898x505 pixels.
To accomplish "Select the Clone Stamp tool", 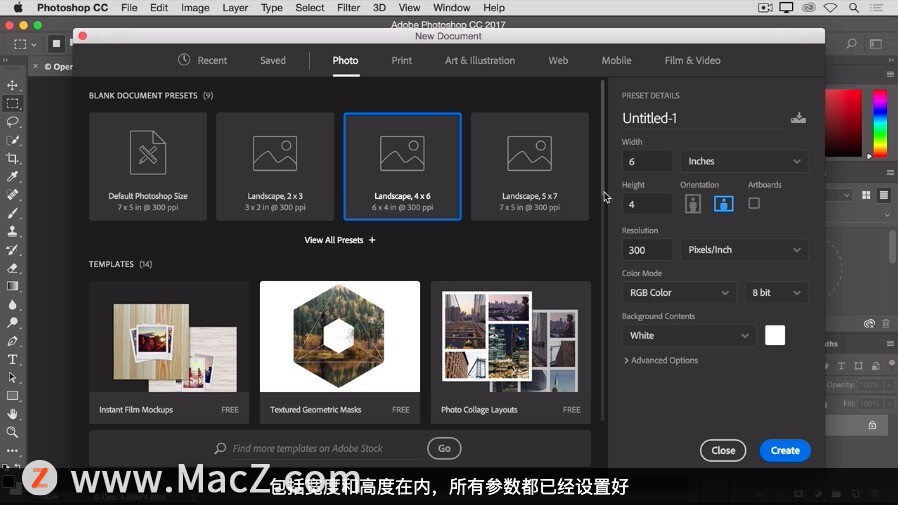I will click(12, 231).
